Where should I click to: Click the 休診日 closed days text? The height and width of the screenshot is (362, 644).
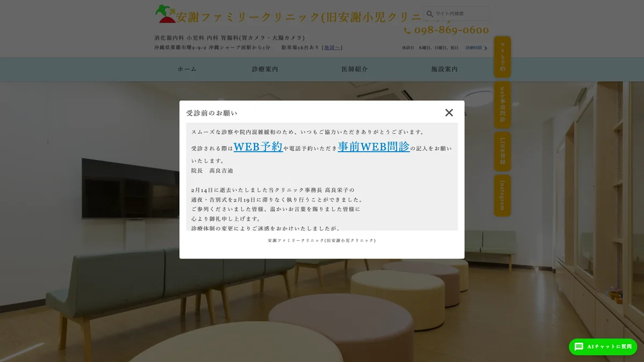point(430,48)
